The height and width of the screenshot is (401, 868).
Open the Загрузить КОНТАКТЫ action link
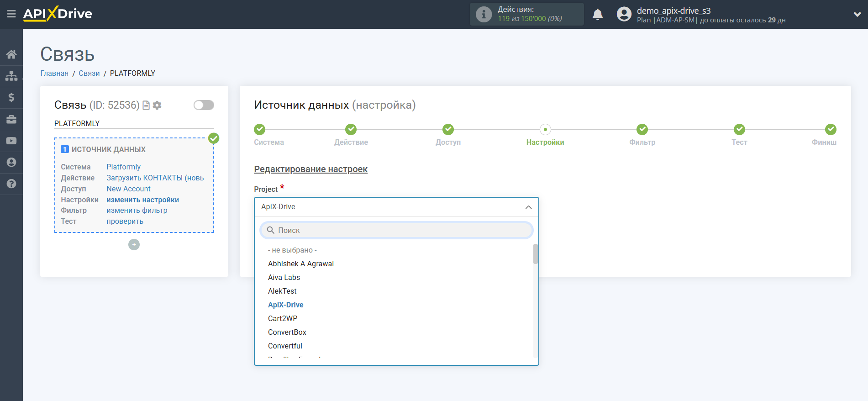155,178
